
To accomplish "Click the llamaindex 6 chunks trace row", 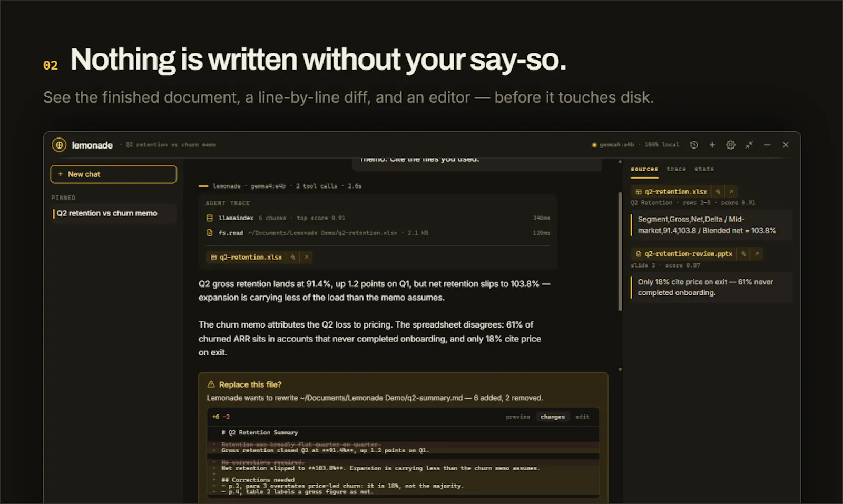I will pos(378,218).
